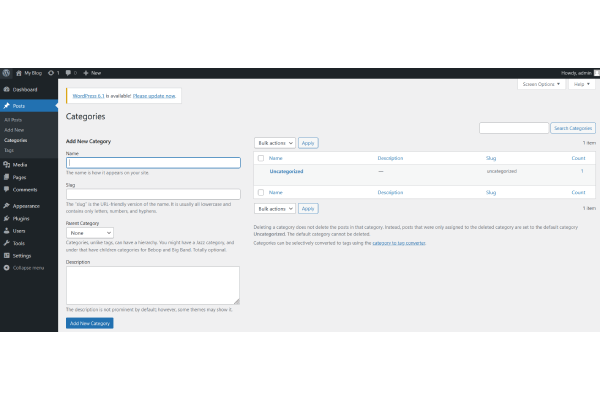Check the select-all checkbox in table footer
The width and height of the screenshot is (600, 400).
260,190
